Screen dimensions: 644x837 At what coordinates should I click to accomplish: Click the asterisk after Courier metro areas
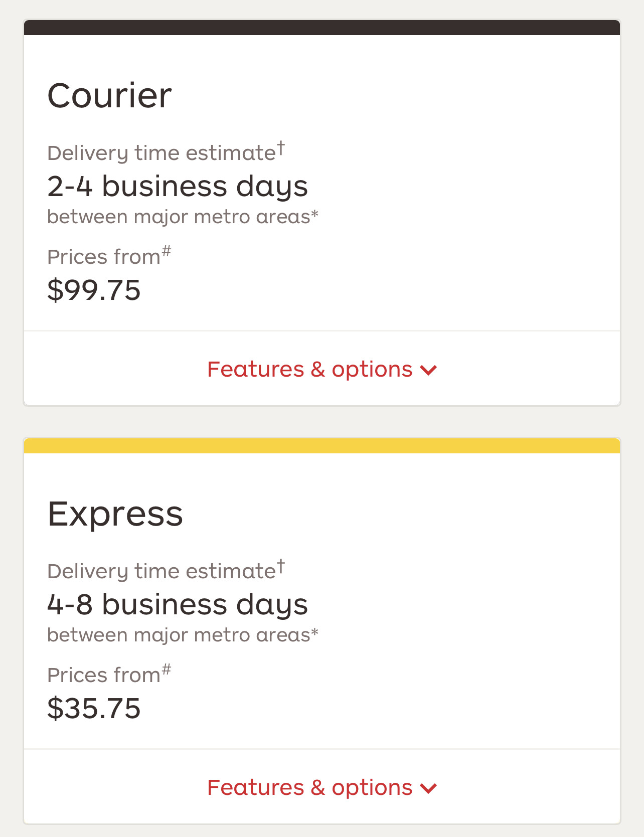click(x=314, y=214)
